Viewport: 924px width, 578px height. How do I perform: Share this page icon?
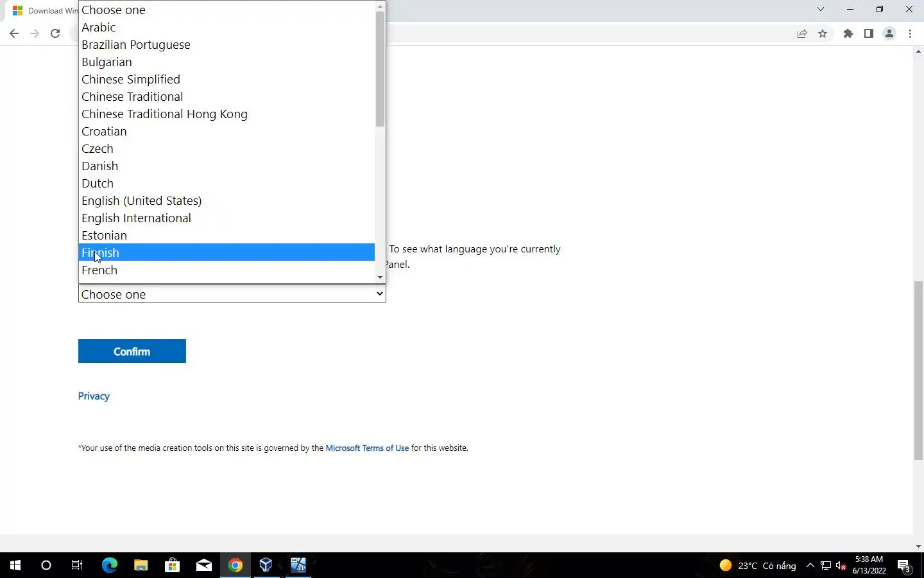coord(802,34)
